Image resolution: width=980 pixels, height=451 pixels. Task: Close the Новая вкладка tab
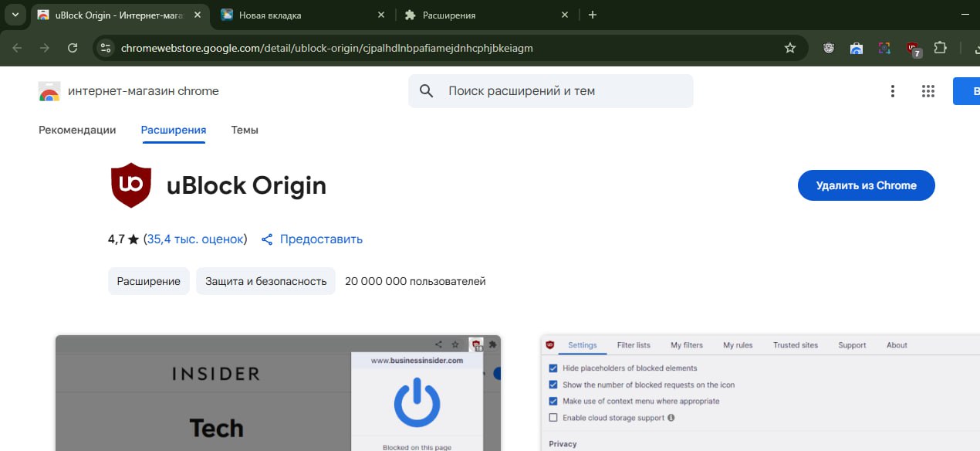tap(381, 15)
